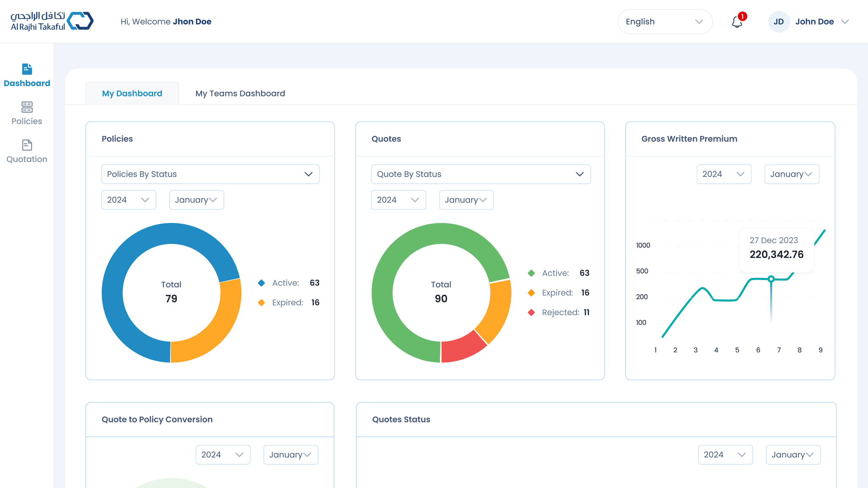Switch to My Teams Dashboard tab
This screenshot has width=868, height=488.
coord(240,93)
